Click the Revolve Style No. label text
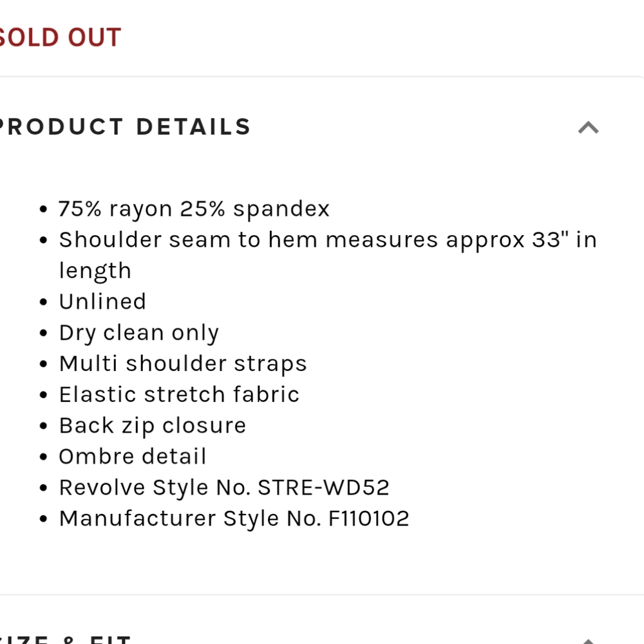Screen dimensions: 644x644 click(x=155, y=488)
